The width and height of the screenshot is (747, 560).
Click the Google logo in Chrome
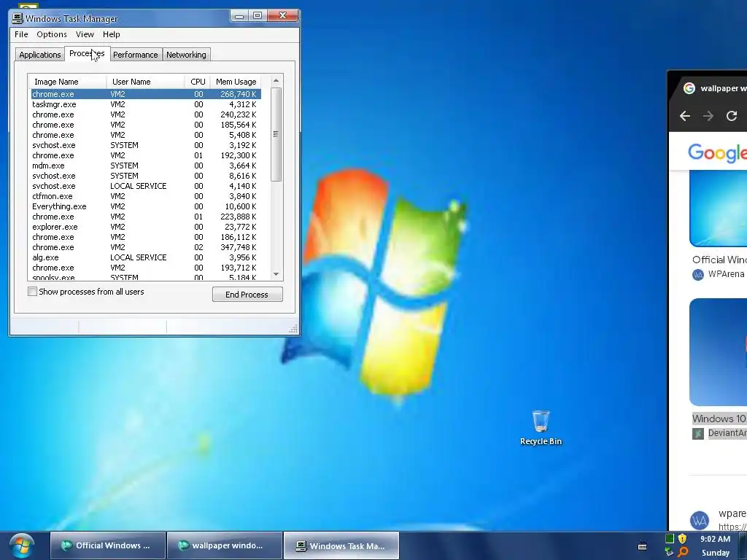[x=717, y=152]
